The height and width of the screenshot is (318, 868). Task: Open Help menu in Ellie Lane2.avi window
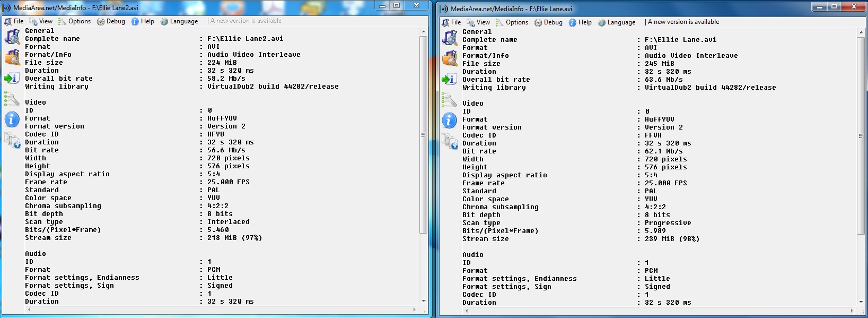pos(143,21)
